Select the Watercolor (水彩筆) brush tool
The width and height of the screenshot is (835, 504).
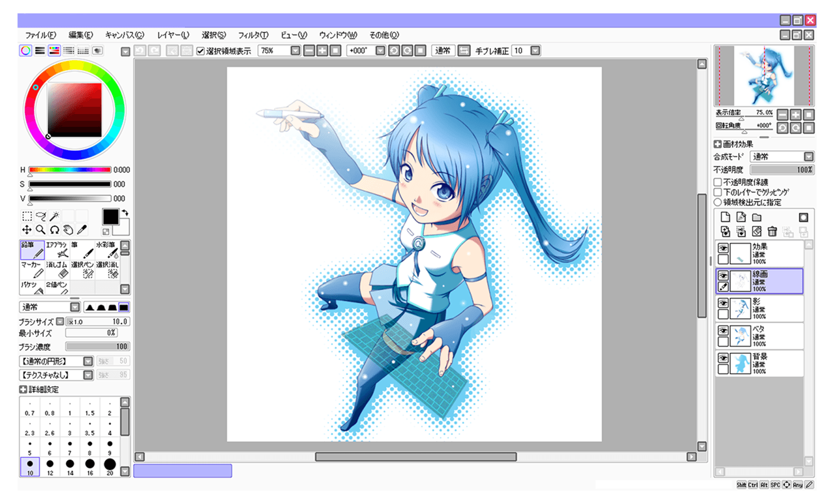coord(107,250)
